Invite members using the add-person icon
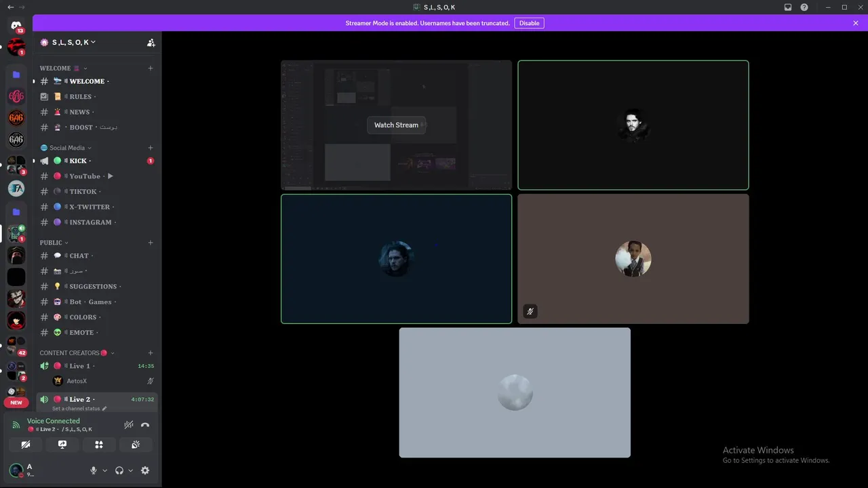Image resolution: width=868 pixels, height=488 pixels. [x=151, y=42]
